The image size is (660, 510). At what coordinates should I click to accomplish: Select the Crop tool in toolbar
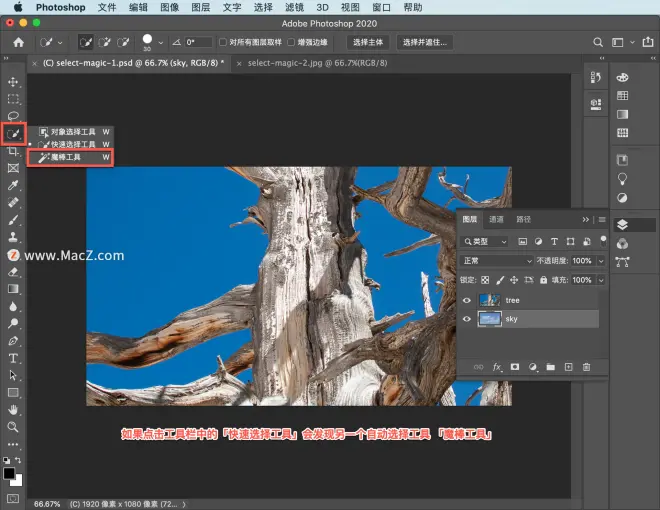pyautogui.click(x=13, y=151)
